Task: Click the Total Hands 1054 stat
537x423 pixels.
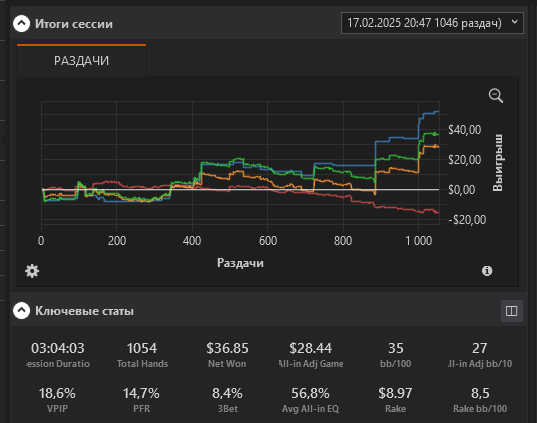Action: click(x=142, y=355)
